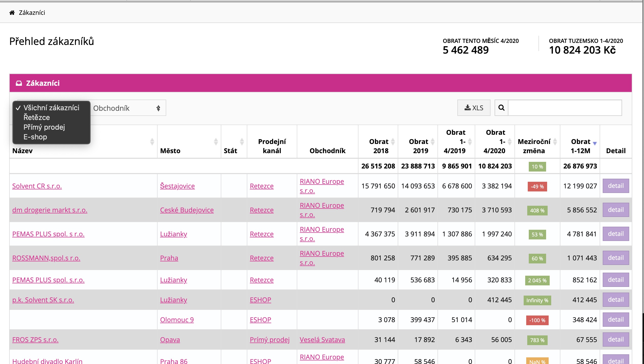Select the Všichni zákazníci checked option
Screen dimensions: 644x364
click(x=51, y=108)
